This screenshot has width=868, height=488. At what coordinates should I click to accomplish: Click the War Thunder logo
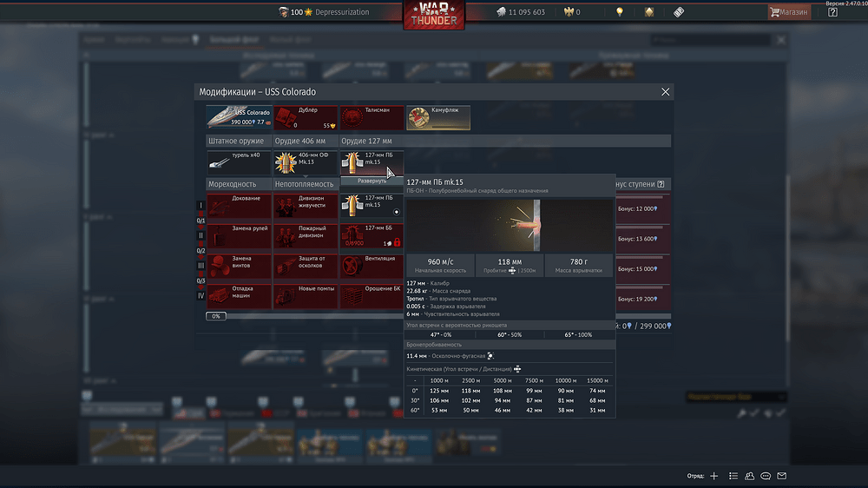(434, 15)
